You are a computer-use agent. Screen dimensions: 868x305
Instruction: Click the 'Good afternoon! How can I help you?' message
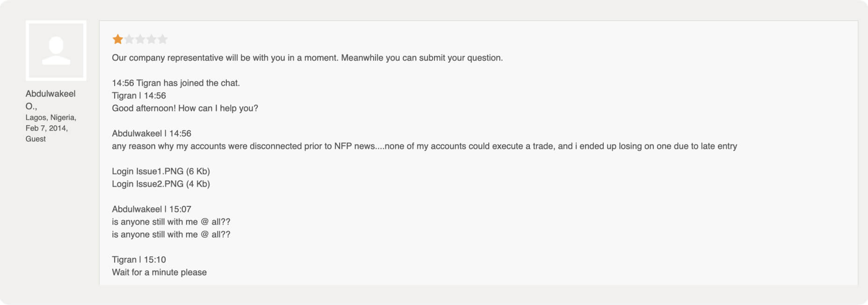185,108
